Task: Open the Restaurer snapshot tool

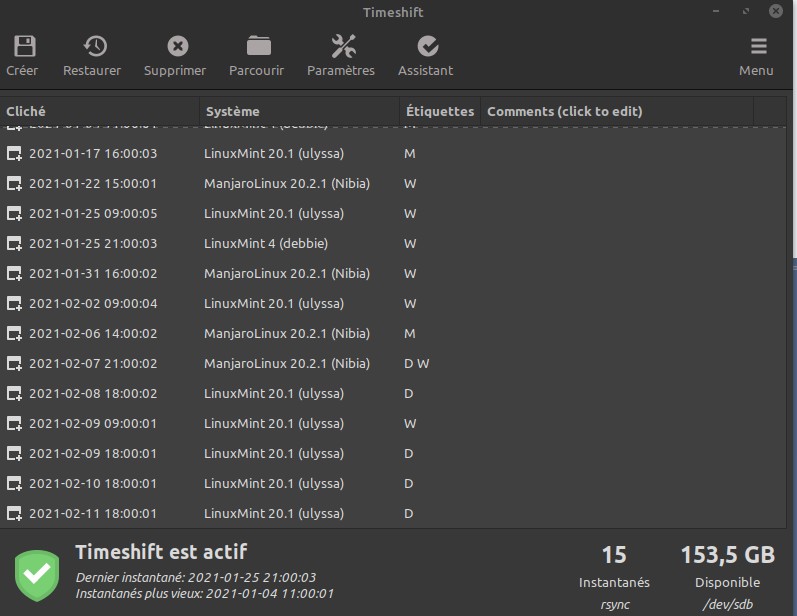Action: pos(95,46)
